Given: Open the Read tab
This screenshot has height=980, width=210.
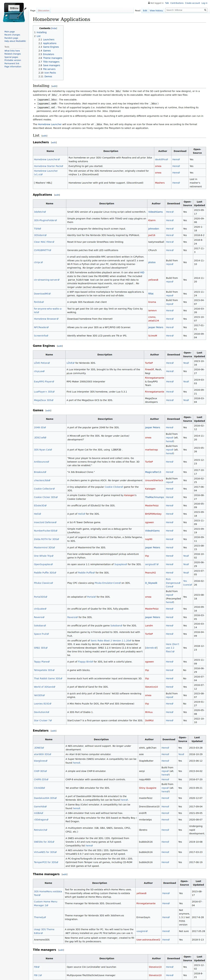Looking at the screenshot, I should tap(138, 11).
